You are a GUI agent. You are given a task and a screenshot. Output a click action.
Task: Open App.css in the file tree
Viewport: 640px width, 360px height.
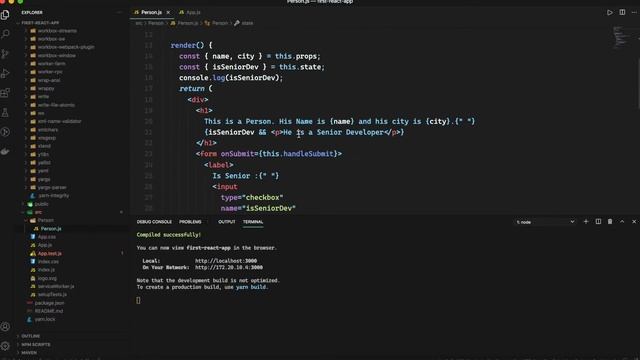click(47, 237)
